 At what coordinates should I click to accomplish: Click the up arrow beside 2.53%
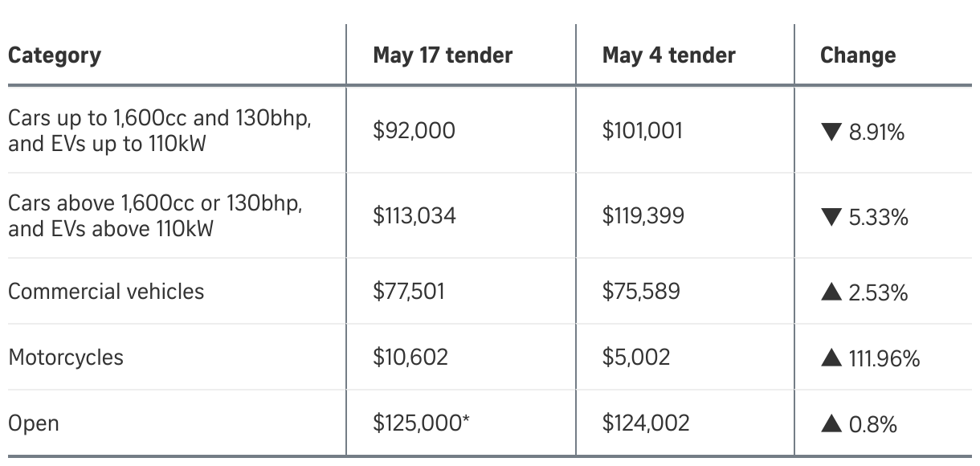pyautogui.click(x=831, y=292)
